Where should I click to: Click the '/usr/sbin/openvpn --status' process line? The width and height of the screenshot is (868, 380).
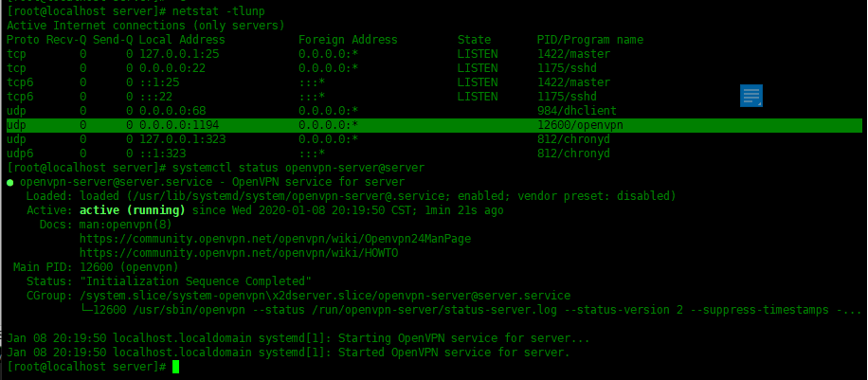coord(470,310)
